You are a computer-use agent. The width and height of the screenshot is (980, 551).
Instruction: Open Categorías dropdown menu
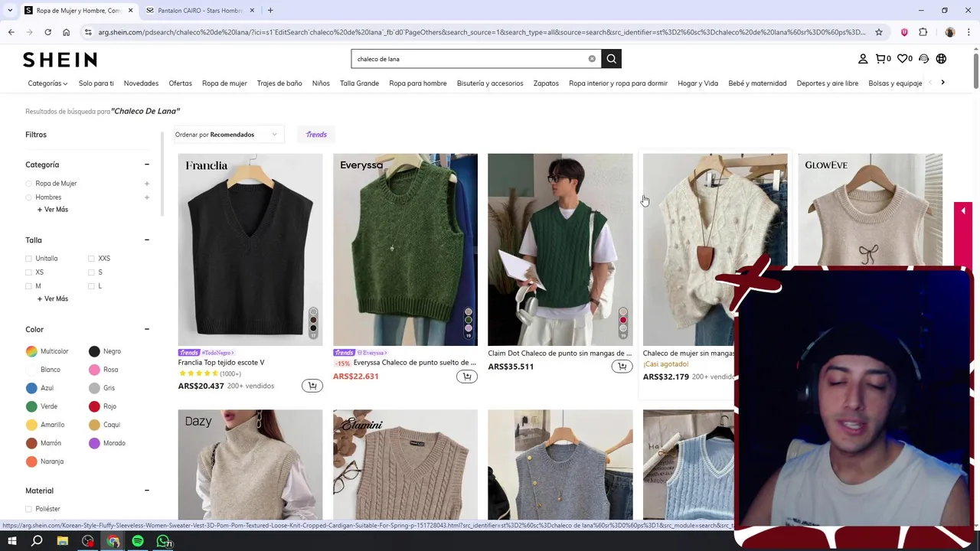coord(47,83)
